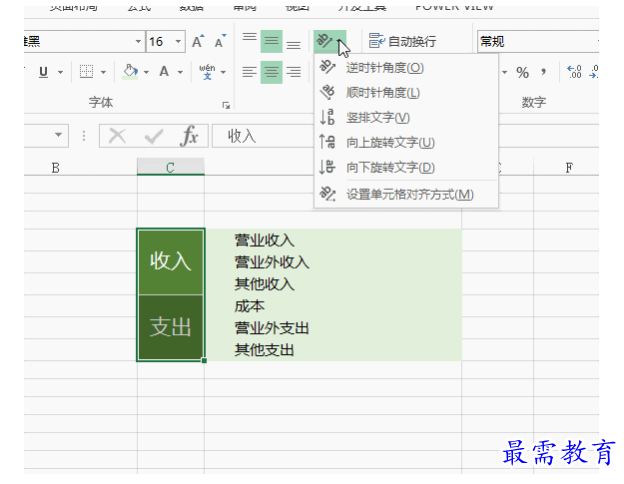Expand the phonetic guide dropdown arrow
This screenshot has width=624, height=484.
(223, 72)
